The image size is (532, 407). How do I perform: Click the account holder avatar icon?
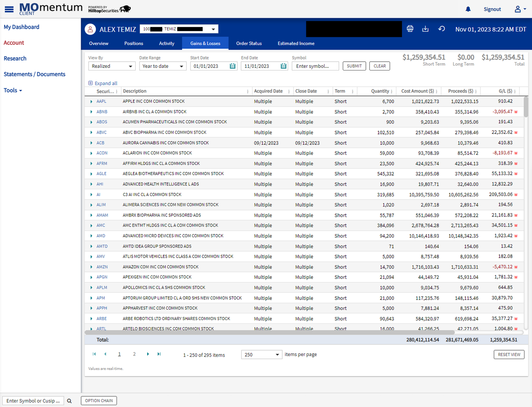coord(90,30)
